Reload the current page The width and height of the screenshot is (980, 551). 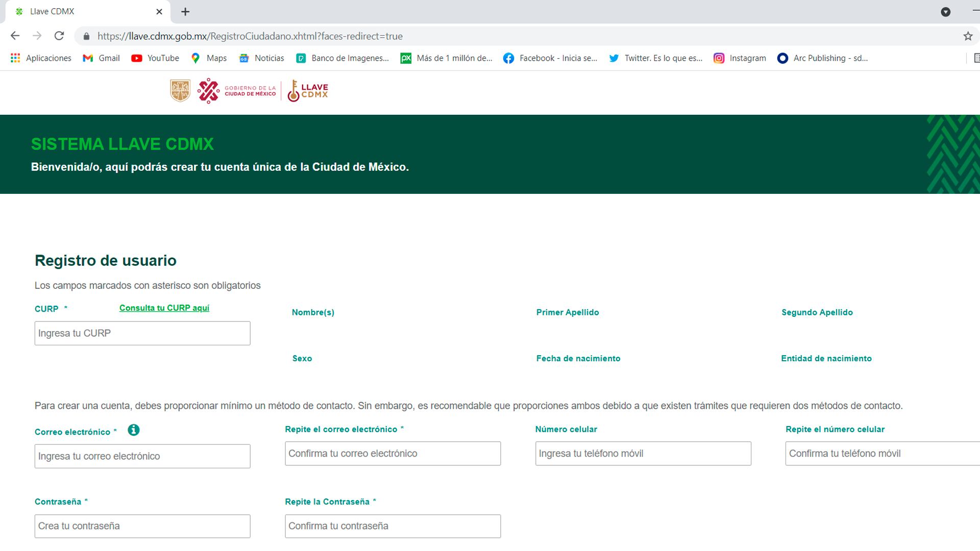click(x=59, y=36)
